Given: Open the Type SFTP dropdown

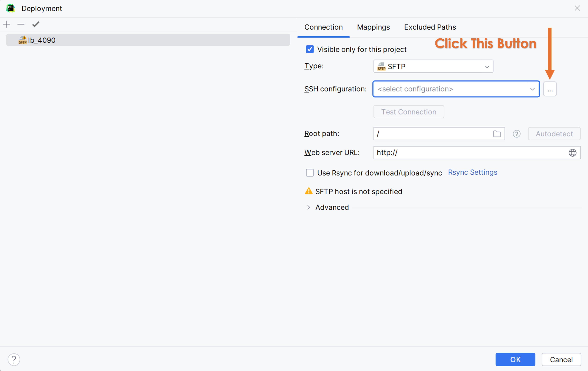Looking at the screenshot, I should (433, 66).
